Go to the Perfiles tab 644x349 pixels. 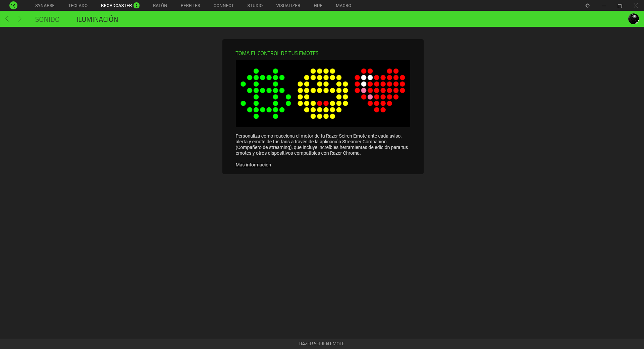pyautogui.click(x=190, y=6)
